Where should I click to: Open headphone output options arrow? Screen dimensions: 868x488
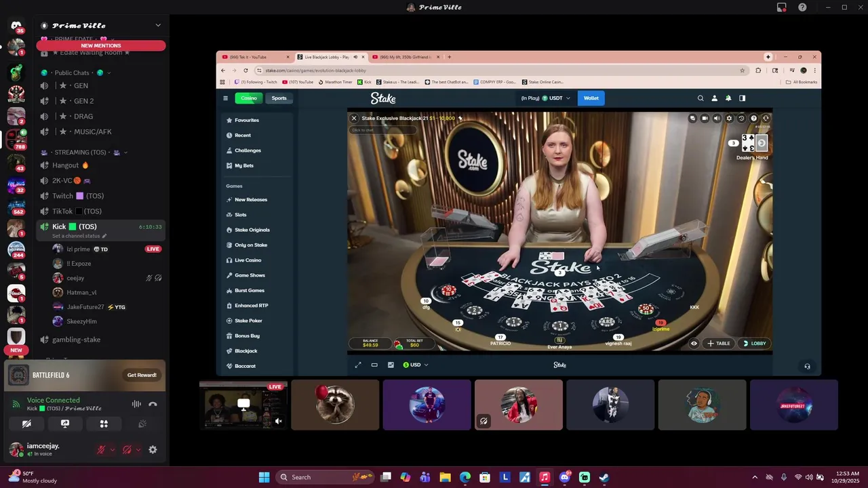pos(138,449)
